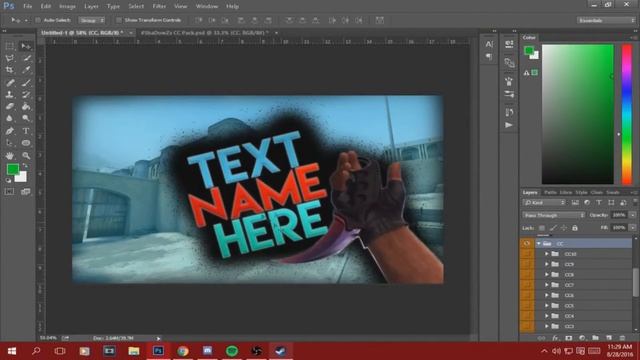The image size is (640, 360).
Task: Toggle visibility of CC10 group
Action: 527,254
